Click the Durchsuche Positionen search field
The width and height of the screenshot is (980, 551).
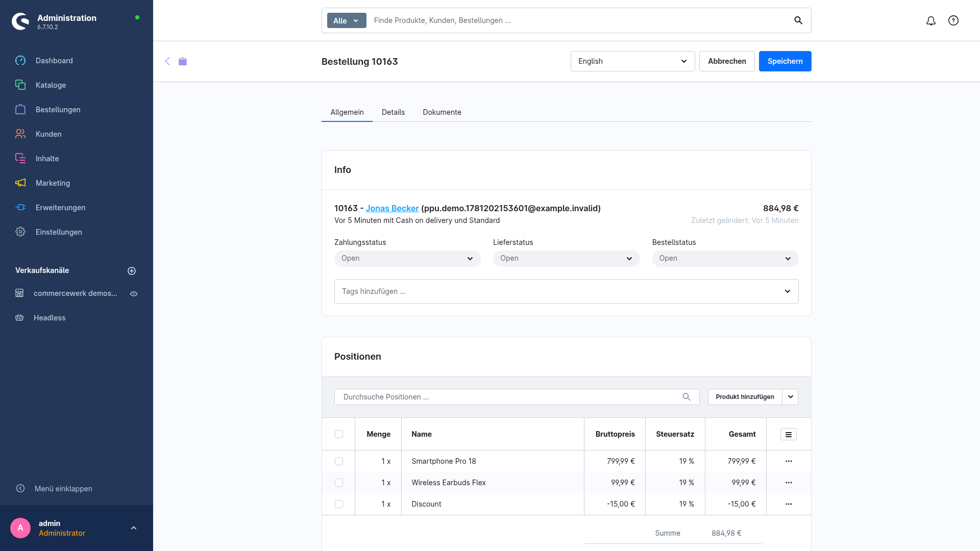click(517, 397)
